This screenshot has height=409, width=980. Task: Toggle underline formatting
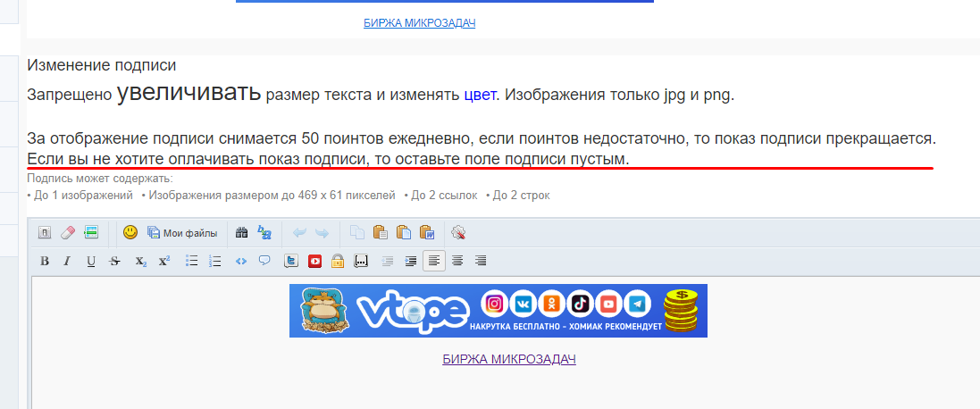tap(91, 261)
